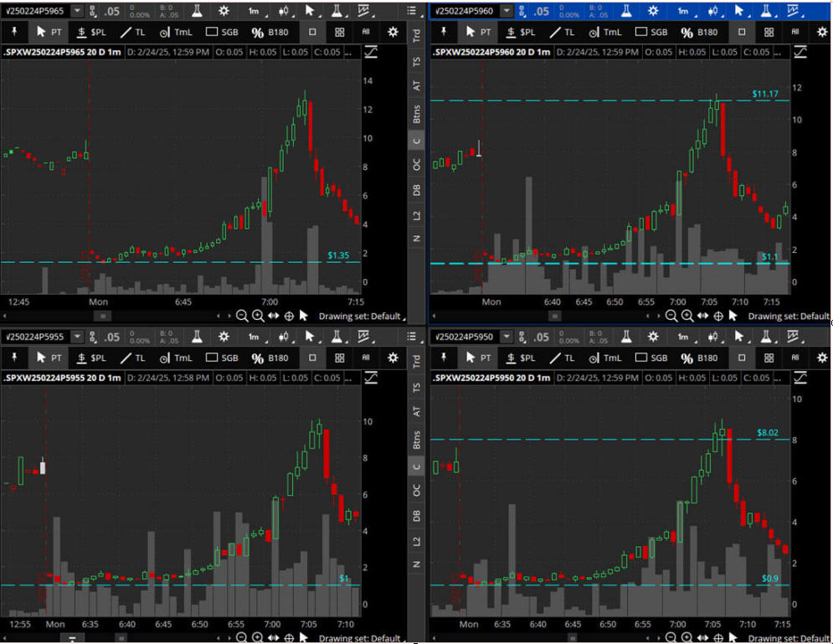Select the PT pointer tool in P5965 chart
833x644 pixels.
coord(49,32)
